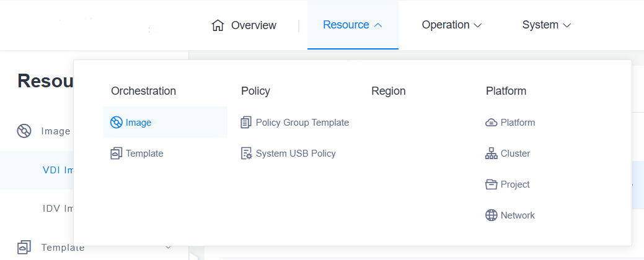Click the Overview home icon
This screenshot has height=260, width=644.
218,25
